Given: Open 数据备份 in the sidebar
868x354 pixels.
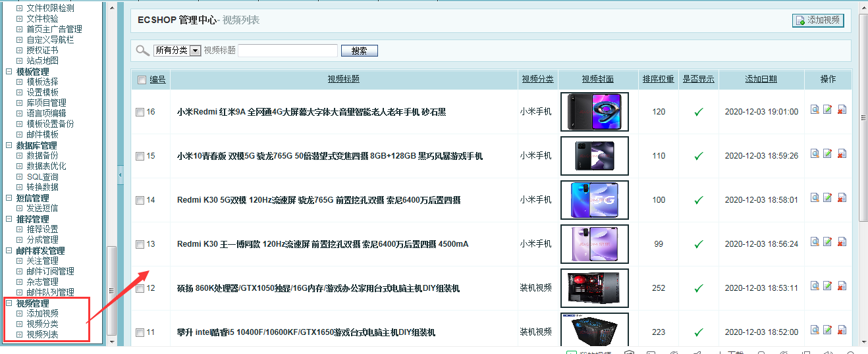Looking at the screenshot, I should [42, 155].
